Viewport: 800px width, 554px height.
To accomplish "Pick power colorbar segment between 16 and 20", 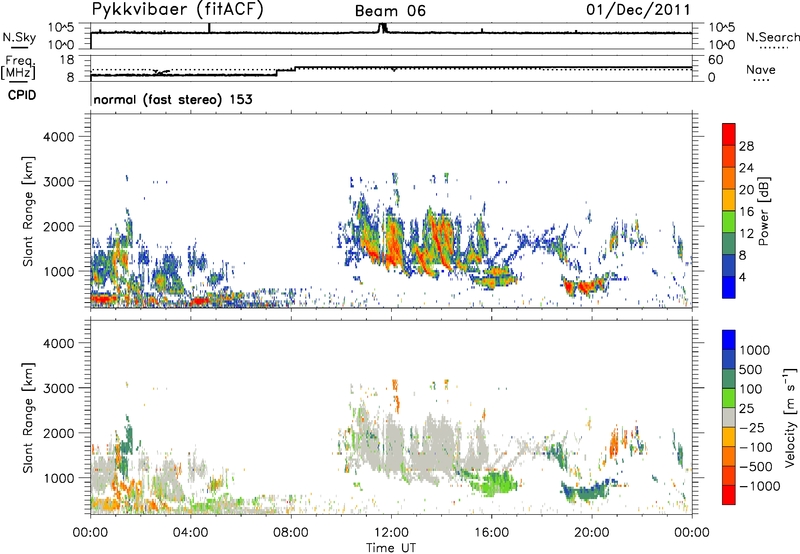I will (729, 200).
